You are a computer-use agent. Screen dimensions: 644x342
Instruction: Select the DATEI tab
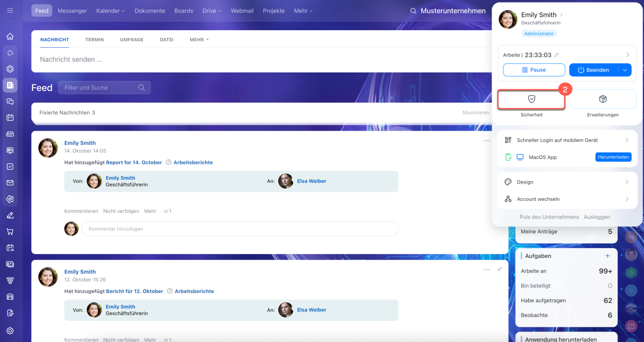(x=167, y=39)
